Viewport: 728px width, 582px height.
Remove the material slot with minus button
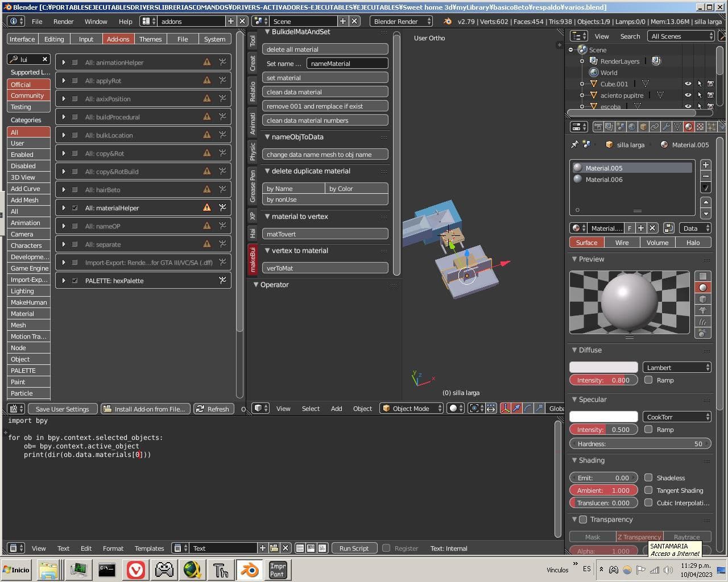point(706,176)
